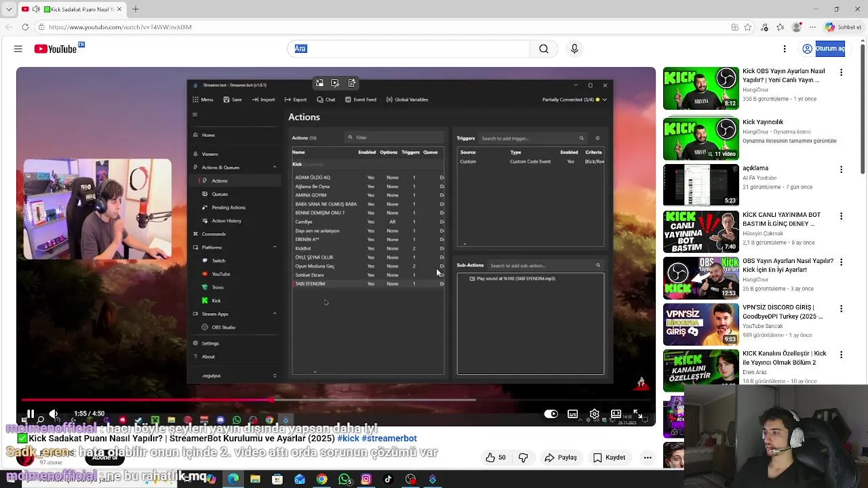This screenshot has width=868, height=488.
Task: Click the Search to add sub-action field
Action: click(x=545, y=266)
